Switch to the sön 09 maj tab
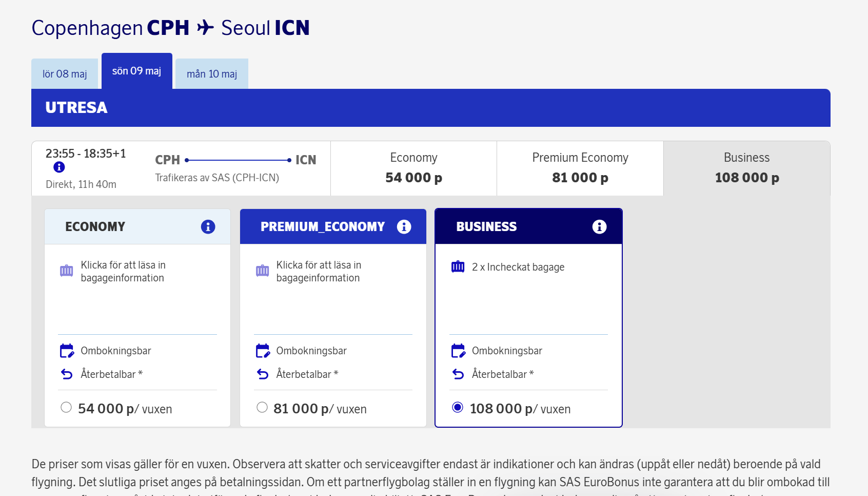The width and height of the screenshot is (868, 496). 137,71
